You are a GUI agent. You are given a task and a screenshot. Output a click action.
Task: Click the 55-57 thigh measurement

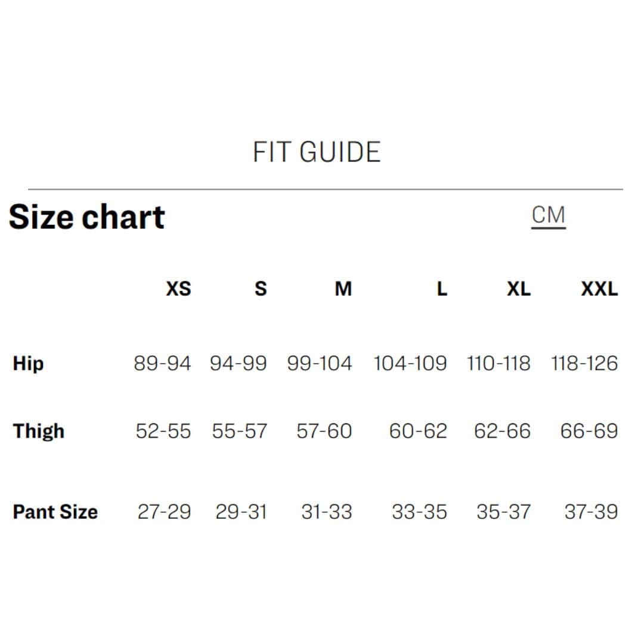coord(240,431)
